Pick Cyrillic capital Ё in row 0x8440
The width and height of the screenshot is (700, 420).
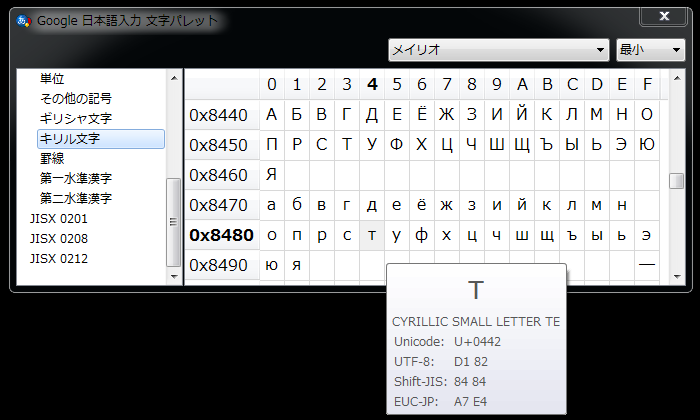point(422,115)
